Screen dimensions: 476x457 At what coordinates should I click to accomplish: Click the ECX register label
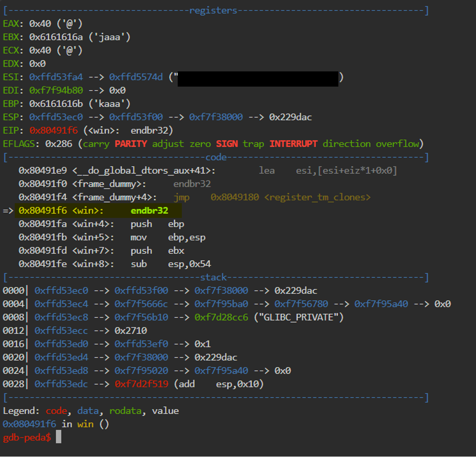tap(11, 50)
